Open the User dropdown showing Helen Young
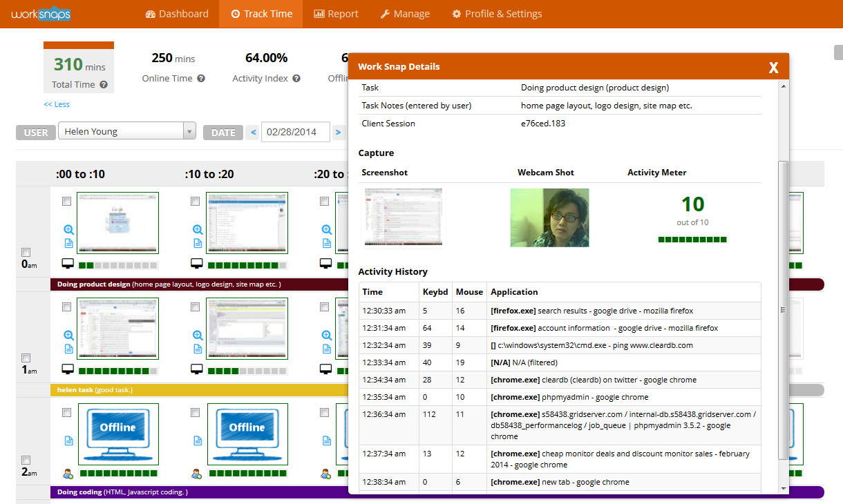843x504 pixels. click(x=127, y=132)
